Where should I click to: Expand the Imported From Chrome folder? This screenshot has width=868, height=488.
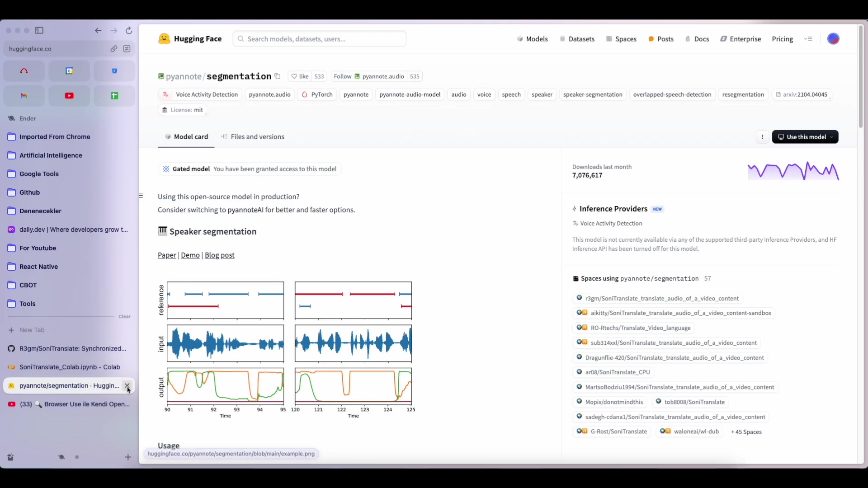tap(69, 137)
